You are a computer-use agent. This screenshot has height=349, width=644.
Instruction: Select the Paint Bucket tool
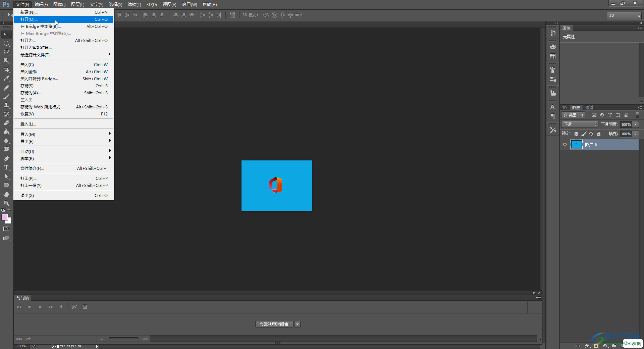click(x=6, y=132)
